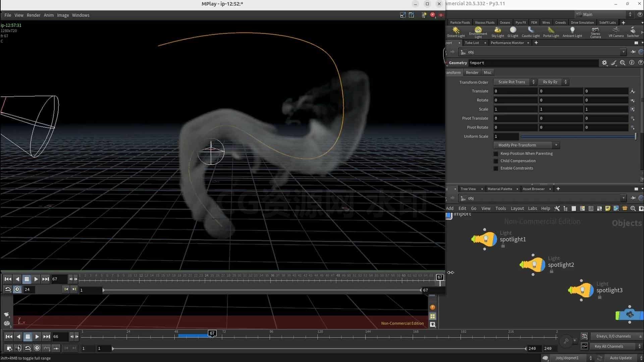The width and height of the screenshot is (644, 362).
Task: Toggle loop playback mode in MPlay
Action: (x=8, y=289)
